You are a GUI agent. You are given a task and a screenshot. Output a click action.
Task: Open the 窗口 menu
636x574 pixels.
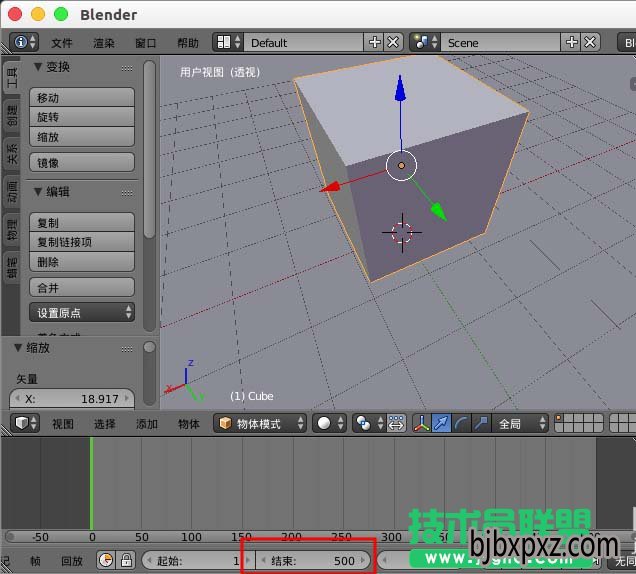146,43
